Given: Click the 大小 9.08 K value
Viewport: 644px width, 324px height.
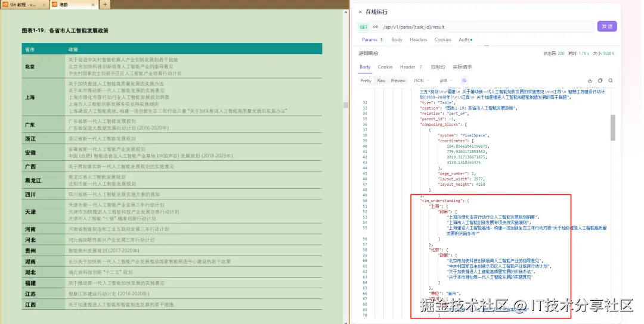Looking at the screenshot, I should 603,54.
